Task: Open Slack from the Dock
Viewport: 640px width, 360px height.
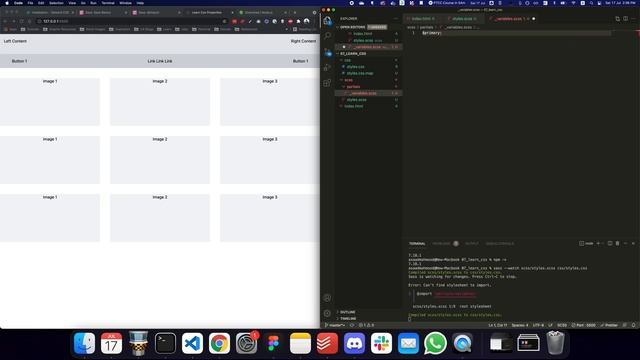Action: [381, 343]
